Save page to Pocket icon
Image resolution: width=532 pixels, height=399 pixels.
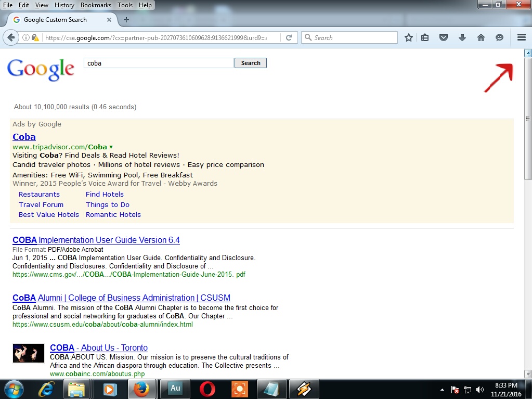[444, 37]
